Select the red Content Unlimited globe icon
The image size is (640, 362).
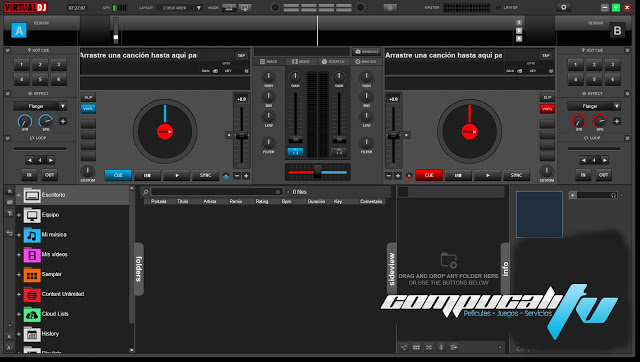tap(32, 294)
